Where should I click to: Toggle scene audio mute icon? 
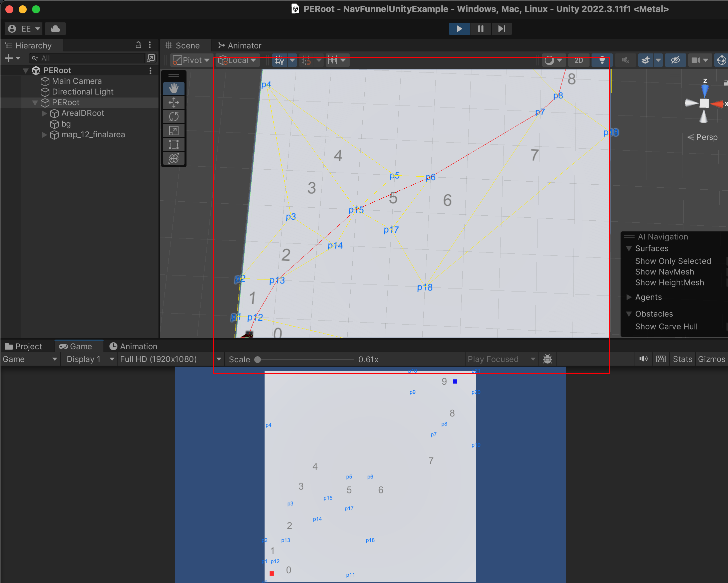[x=625, y=60]
